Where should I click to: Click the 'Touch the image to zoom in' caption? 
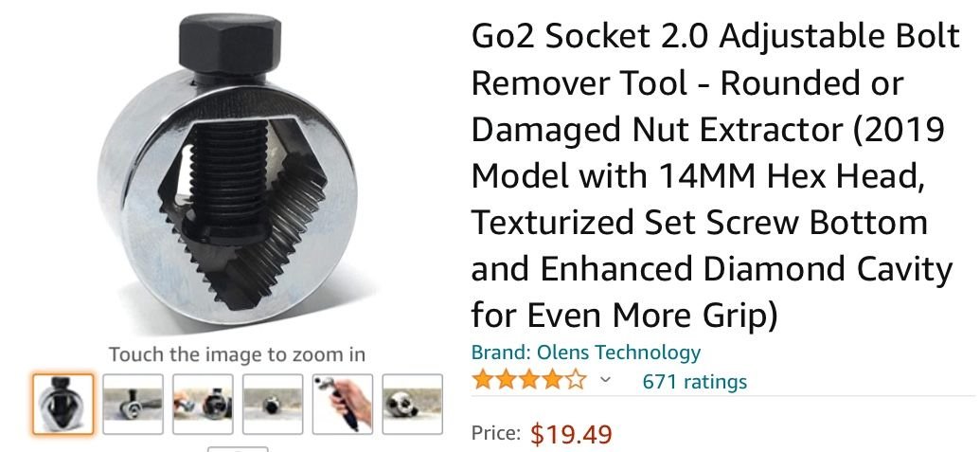[237, 354]
